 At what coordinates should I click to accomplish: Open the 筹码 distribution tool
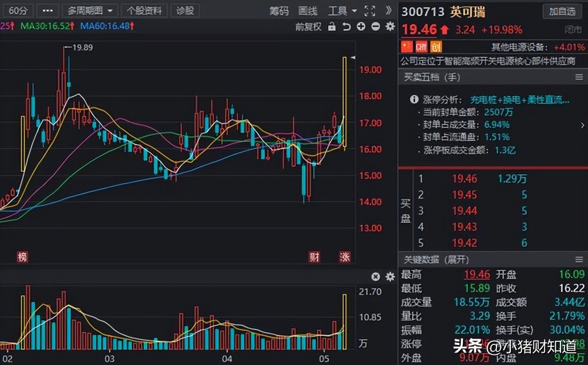(279, 11)
